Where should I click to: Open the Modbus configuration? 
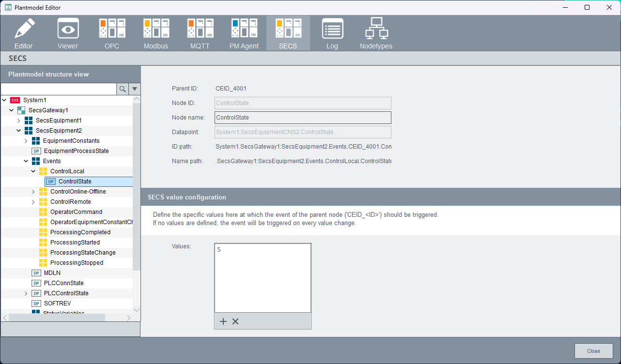pos(156,33)
